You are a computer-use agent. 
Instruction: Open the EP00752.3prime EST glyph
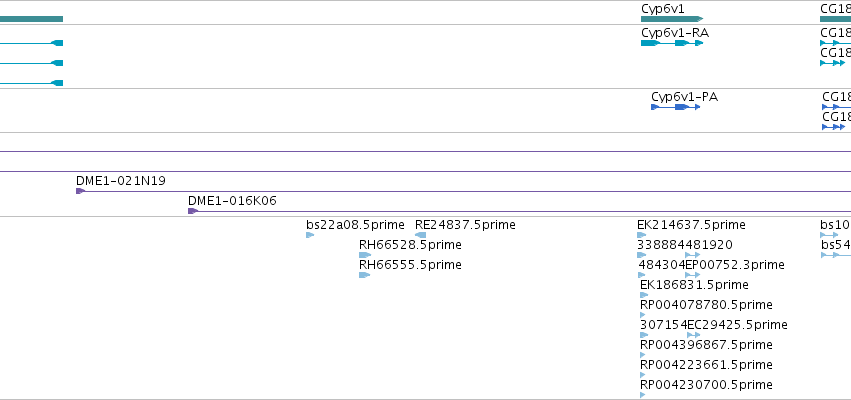[693, 275]
